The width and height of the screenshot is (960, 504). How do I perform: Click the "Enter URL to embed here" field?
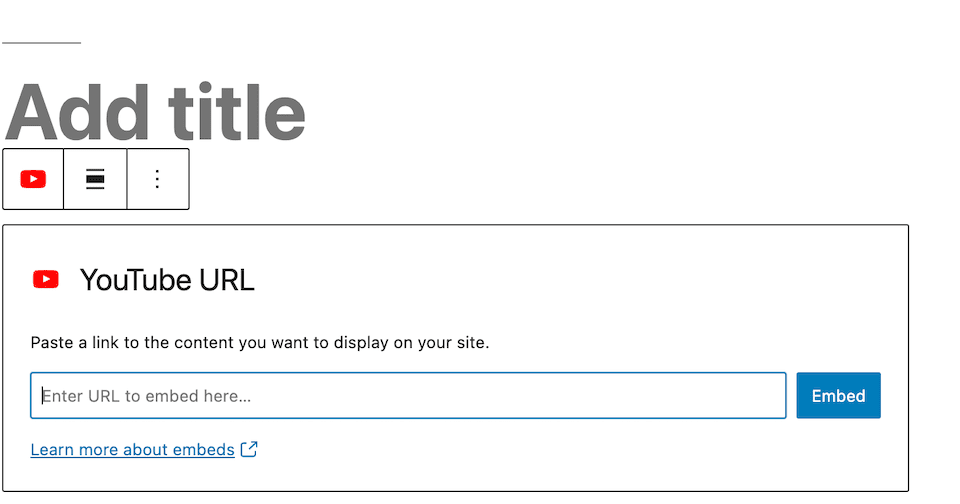click(408, 396)
